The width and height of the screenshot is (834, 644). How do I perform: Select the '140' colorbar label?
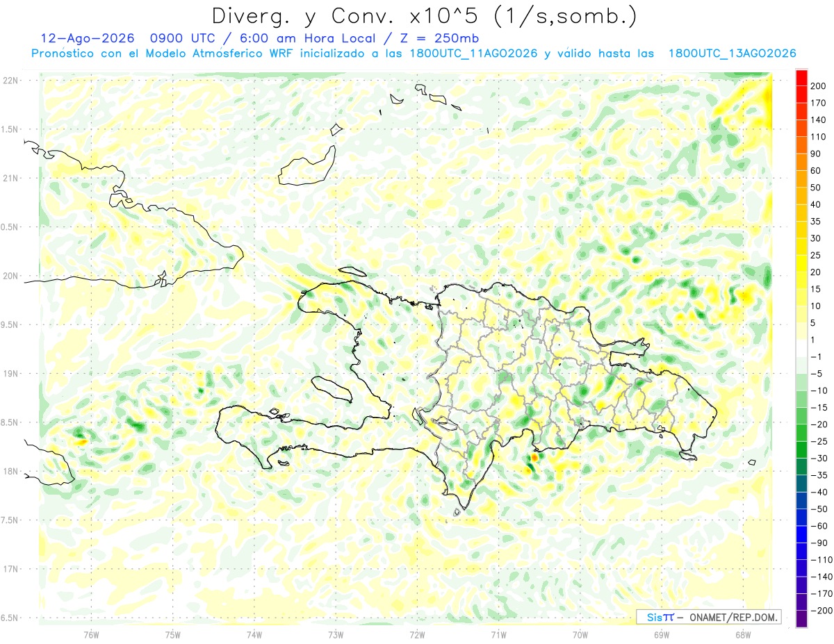[x=819, y=120]
